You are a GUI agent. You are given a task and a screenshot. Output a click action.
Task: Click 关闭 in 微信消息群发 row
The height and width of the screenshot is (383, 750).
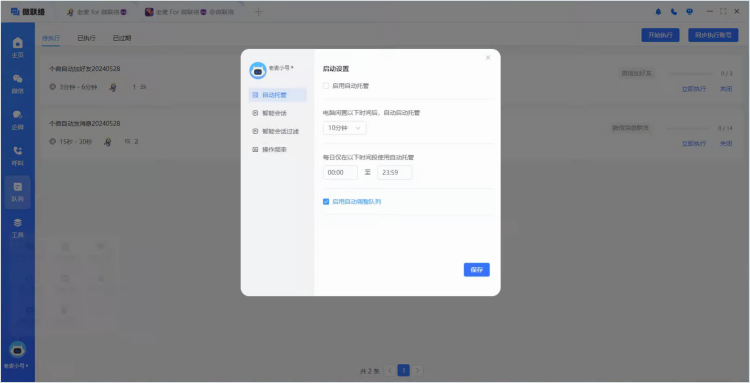[726, 143]
